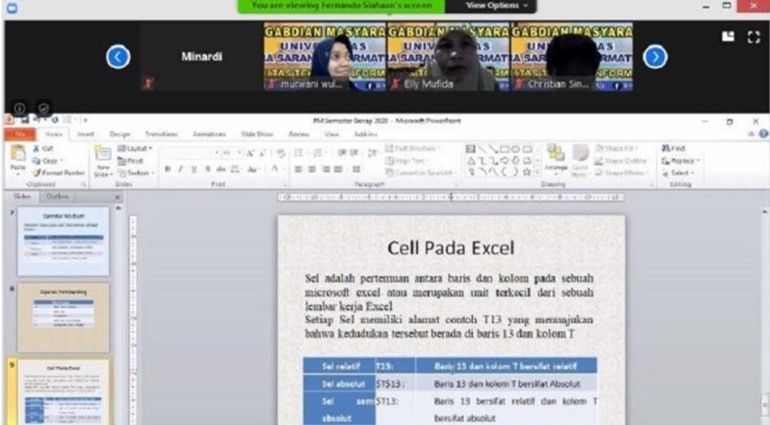The image size is (770, 425).
Task: Select the Star shape in gallery
Action: click(x=527, y=172)
